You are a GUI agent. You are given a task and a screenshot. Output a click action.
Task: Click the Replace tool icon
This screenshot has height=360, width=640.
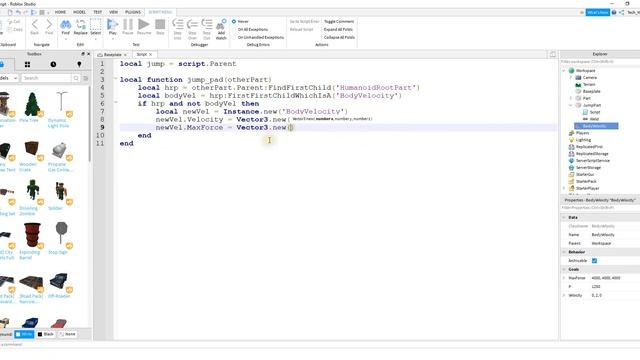80,24
